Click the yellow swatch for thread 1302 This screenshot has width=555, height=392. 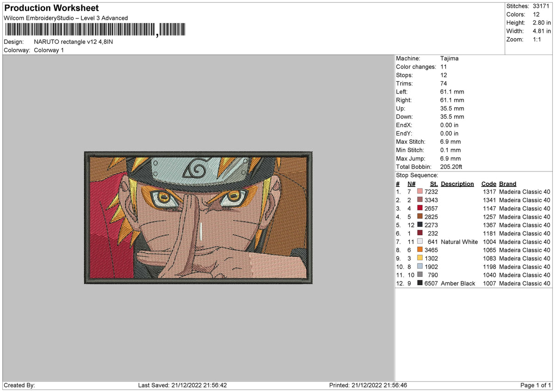(420, 258)
